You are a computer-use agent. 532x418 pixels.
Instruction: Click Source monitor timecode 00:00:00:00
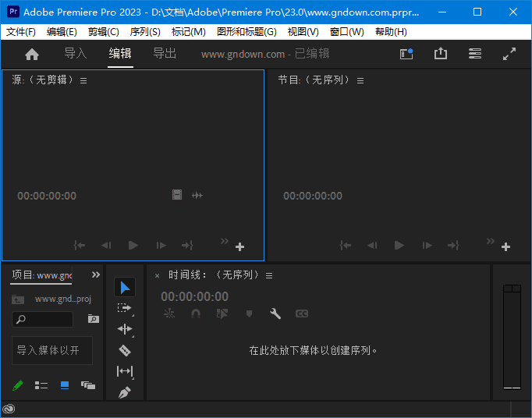click(x=47, y=196)
